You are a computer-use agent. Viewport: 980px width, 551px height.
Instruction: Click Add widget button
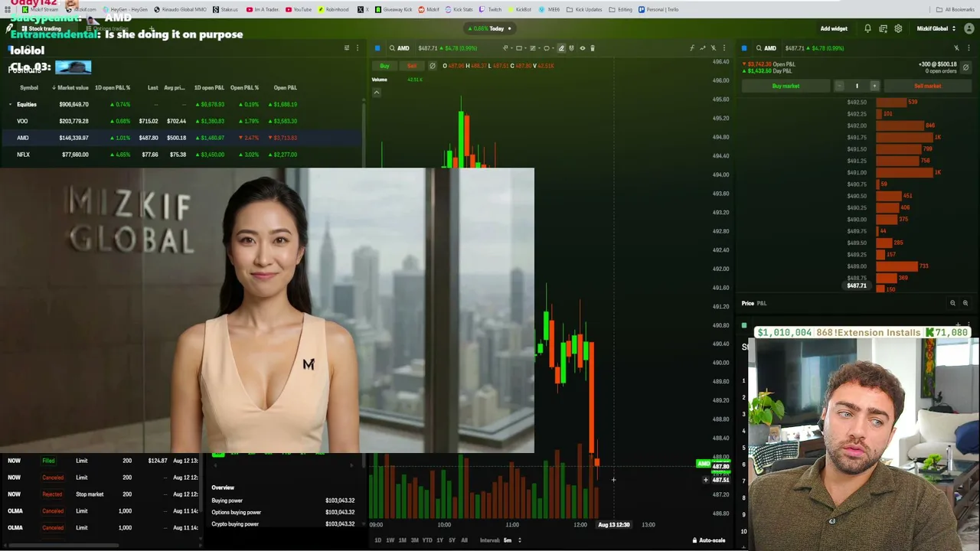point(834,28)
